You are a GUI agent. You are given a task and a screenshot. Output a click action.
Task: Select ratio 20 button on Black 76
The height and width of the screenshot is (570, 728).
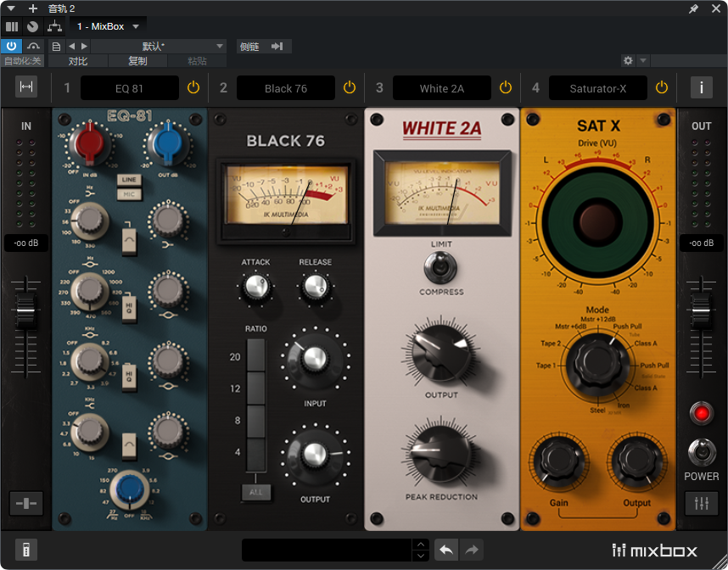[255, 355]
